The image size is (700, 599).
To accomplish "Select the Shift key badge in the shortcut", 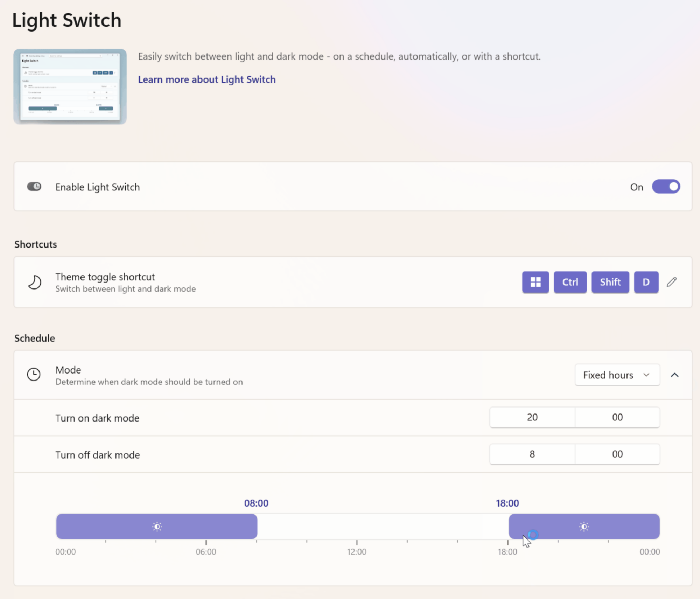I will 610,282.
